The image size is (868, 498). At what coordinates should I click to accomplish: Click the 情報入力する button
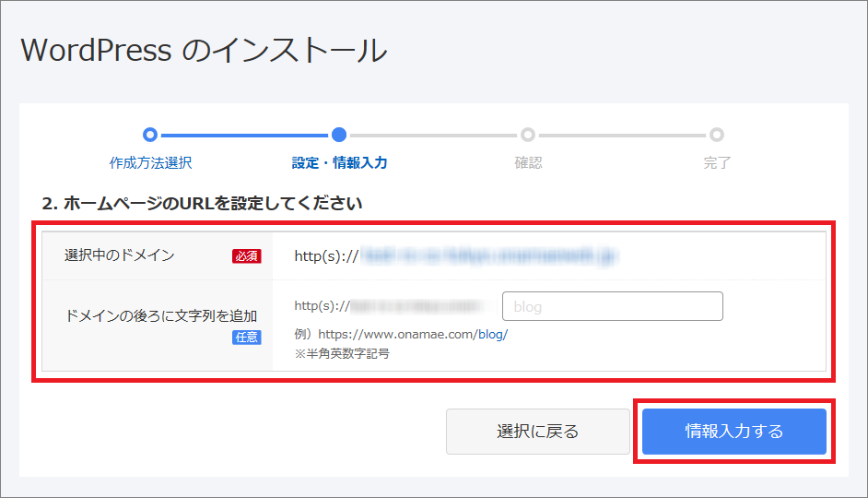(x=734, y=431)
